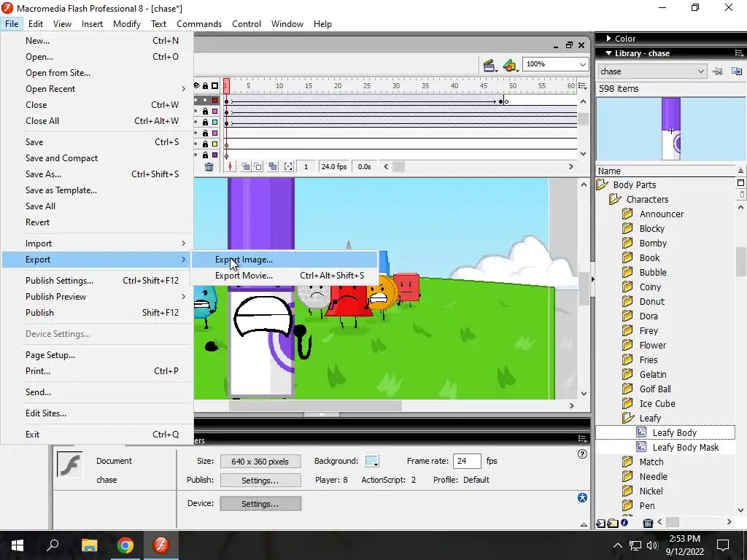This screenshot has width=747, height=560.
Task: Click the accessibility icon in Properties
Action: coord(582,497)
